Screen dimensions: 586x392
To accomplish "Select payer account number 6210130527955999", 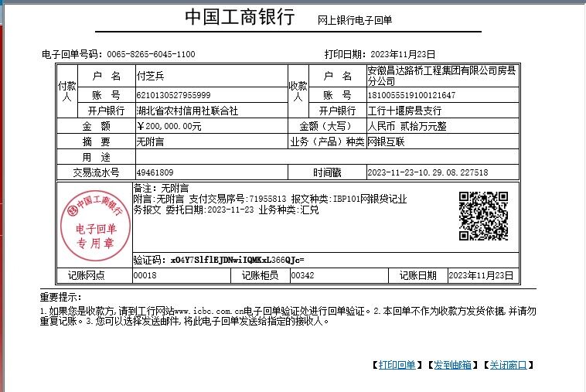I will point(172,95).
